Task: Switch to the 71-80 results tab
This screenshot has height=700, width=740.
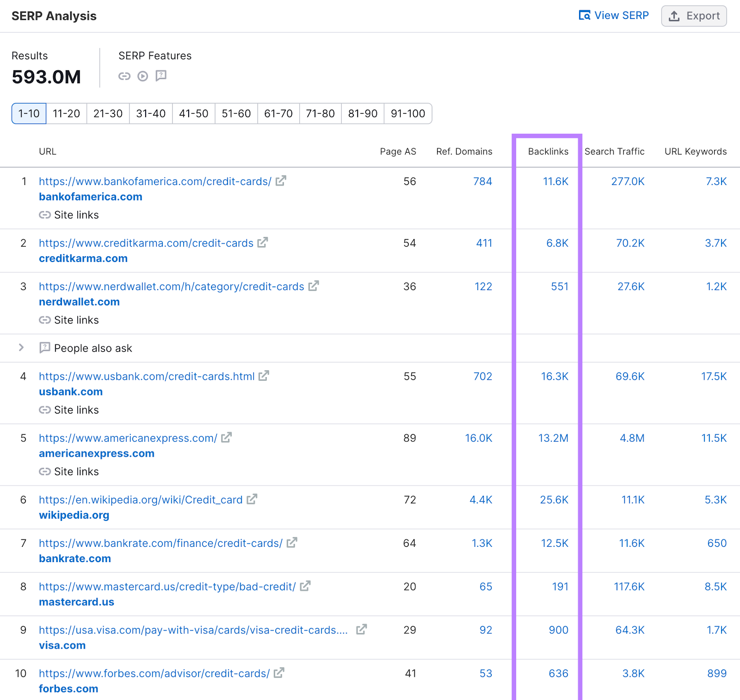Action: click(321, 113)
